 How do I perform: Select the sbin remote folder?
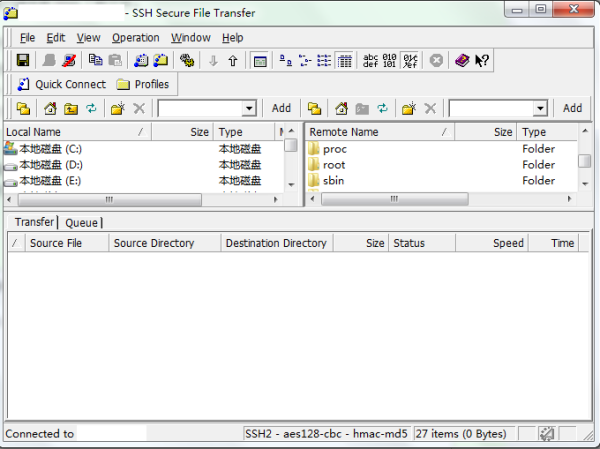pos(442,181)
